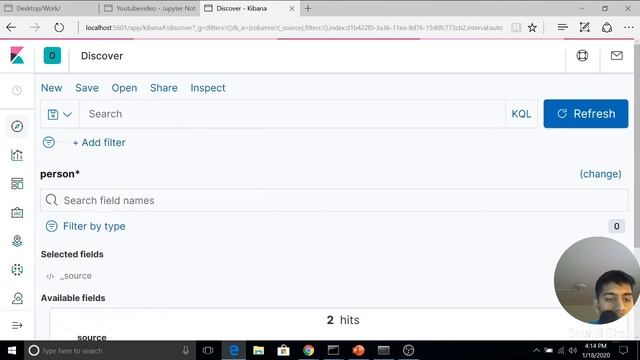
Task: Open Visualize chart icon in sidebar
Action: pyautogui.click(x=17, y=155)
